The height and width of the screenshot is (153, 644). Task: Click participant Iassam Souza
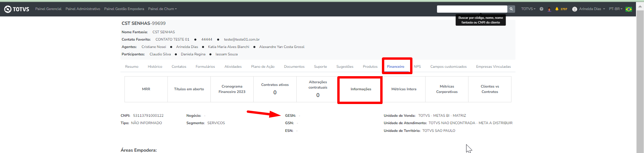pos(227,54)
